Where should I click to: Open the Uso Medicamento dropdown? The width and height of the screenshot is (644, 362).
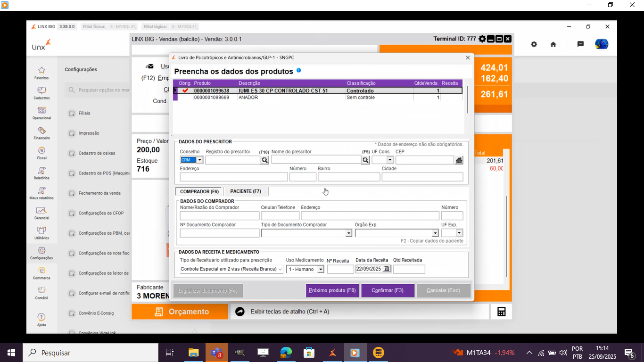(321, 269)
